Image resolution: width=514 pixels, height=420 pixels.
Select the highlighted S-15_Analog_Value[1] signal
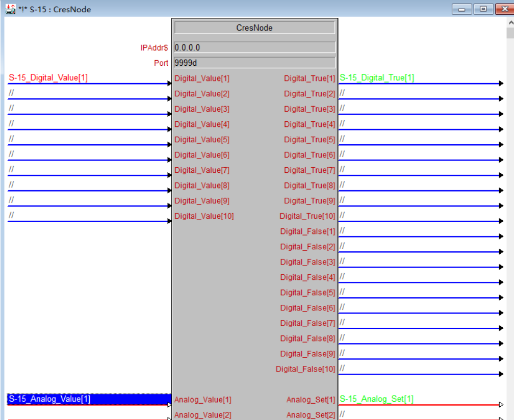(x=89, y=399)
